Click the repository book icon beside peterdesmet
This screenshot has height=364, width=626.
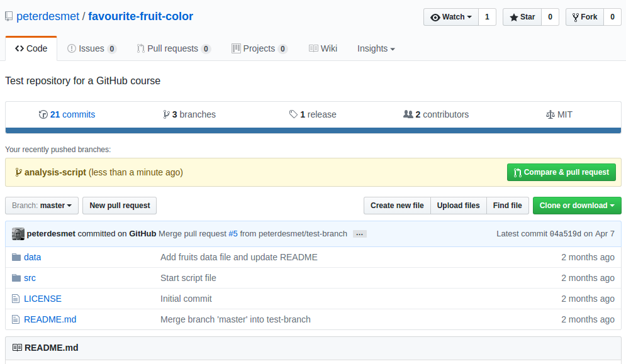8,16
